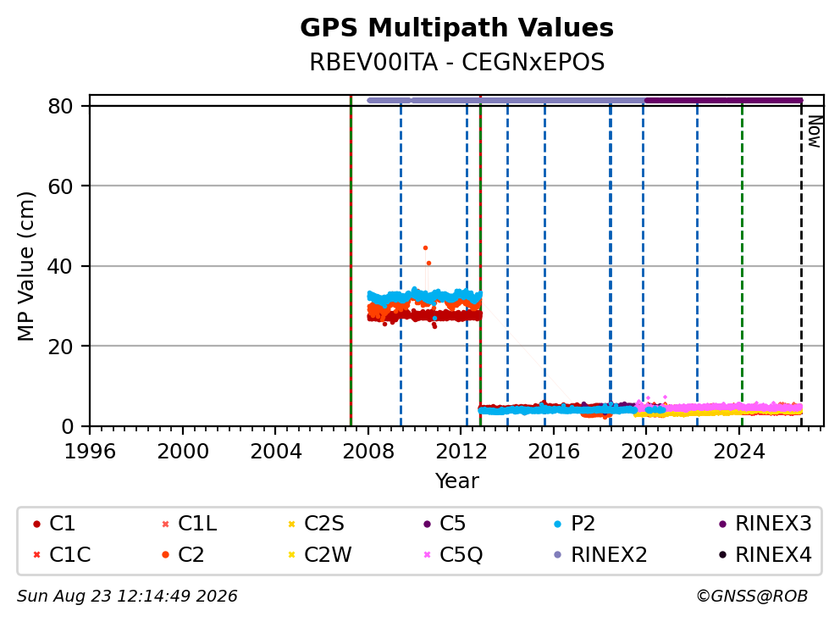The image size is (840, 622).
Task: Click the C1 legend marker dot
Action: [x=36, y=524]
